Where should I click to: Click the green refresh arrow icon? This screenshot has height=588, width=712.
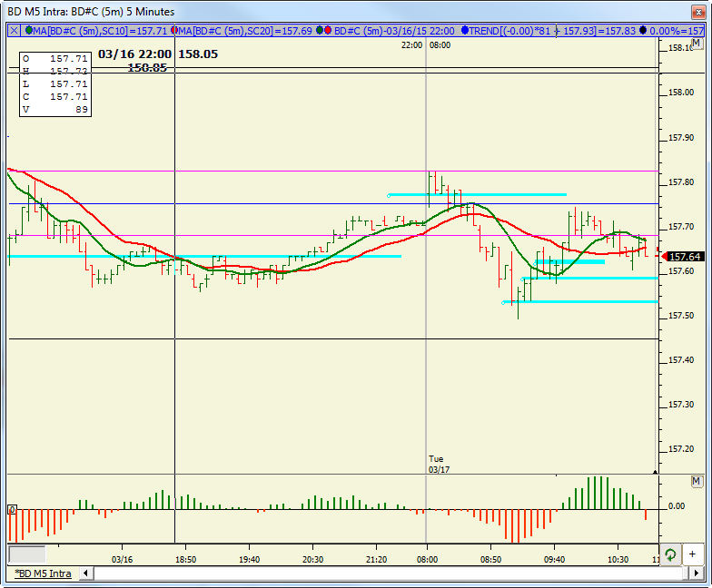tap(670, 554)
